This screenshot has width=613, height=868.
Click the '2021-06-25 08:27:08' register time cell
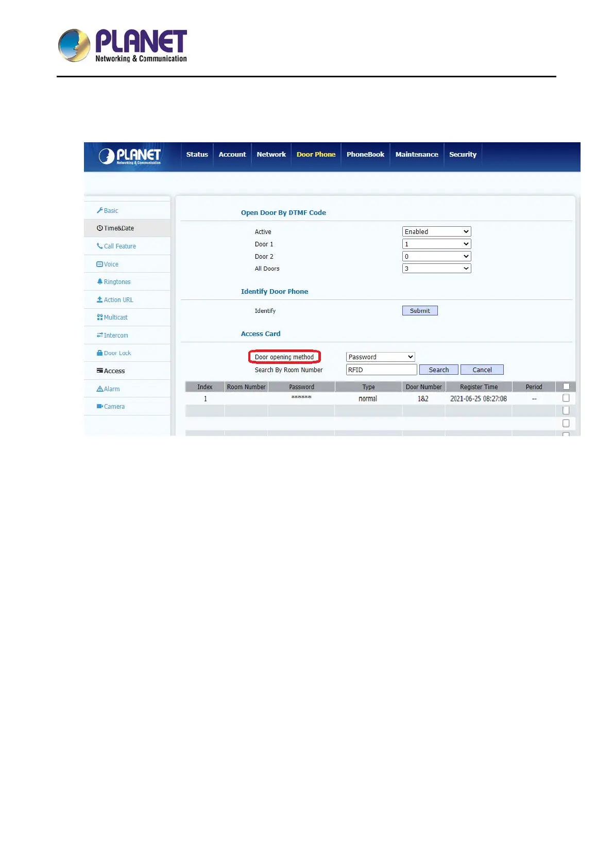[x=479, y=398]
